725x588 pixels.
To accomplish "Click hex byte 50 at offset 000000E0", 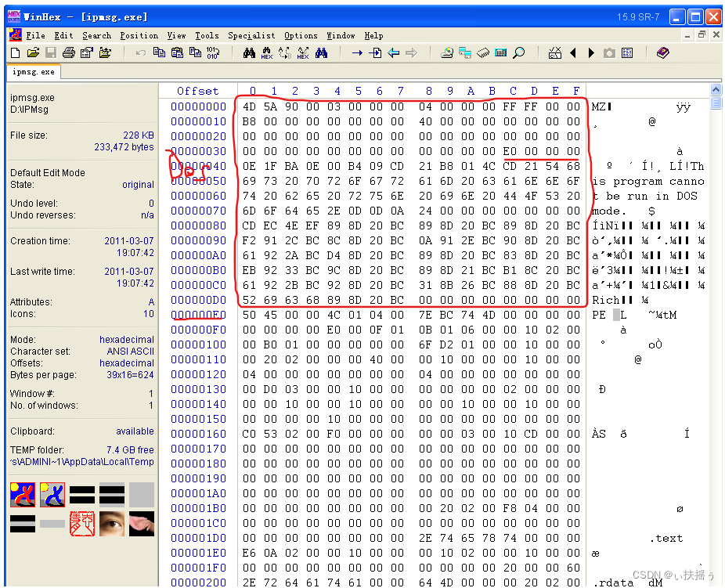I will 249,315.
